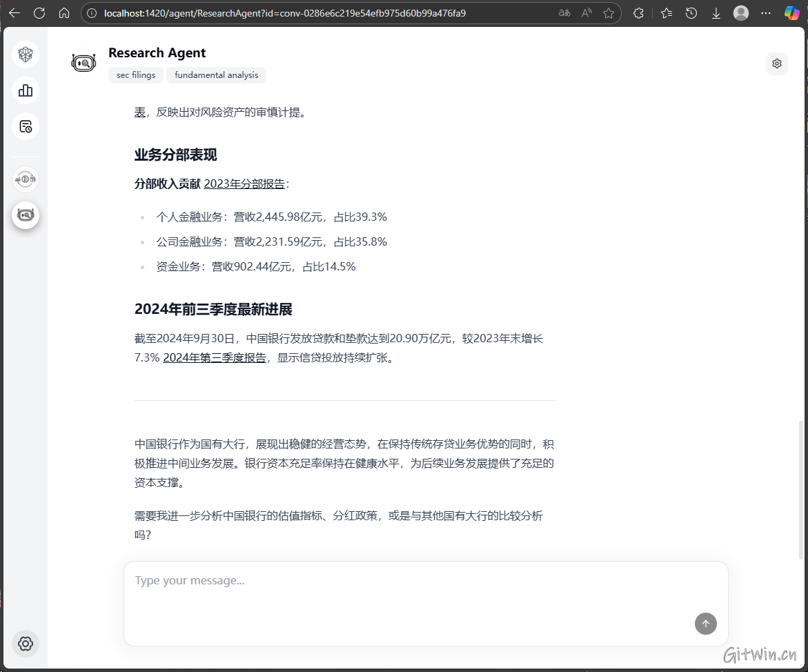The image size is (808, 672).
Task: Open the scheduled document icon in sidebar
Action: [x=26, y=126]
